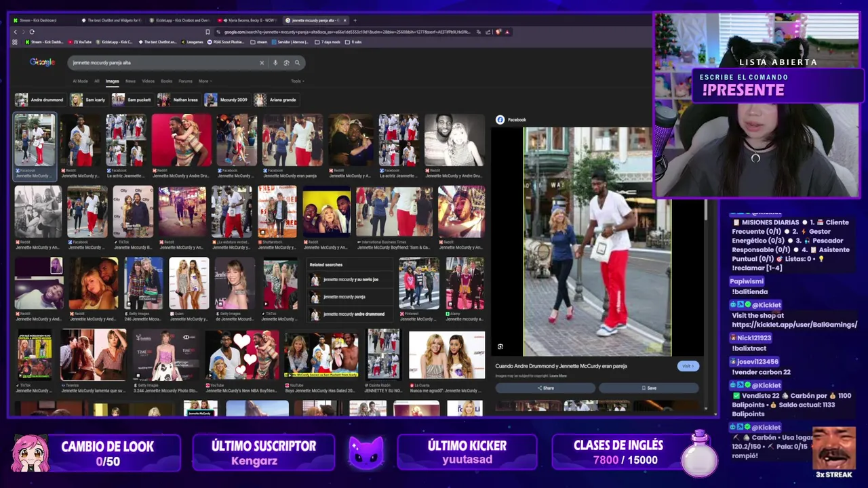Open Google Lens image search icon

(x=286, y=62)
